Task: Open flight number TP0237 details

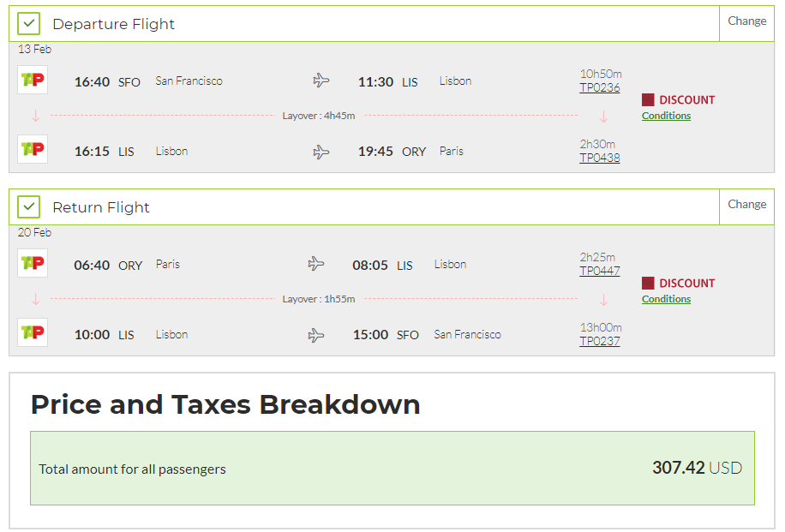Action: click(x=599, y=341)
